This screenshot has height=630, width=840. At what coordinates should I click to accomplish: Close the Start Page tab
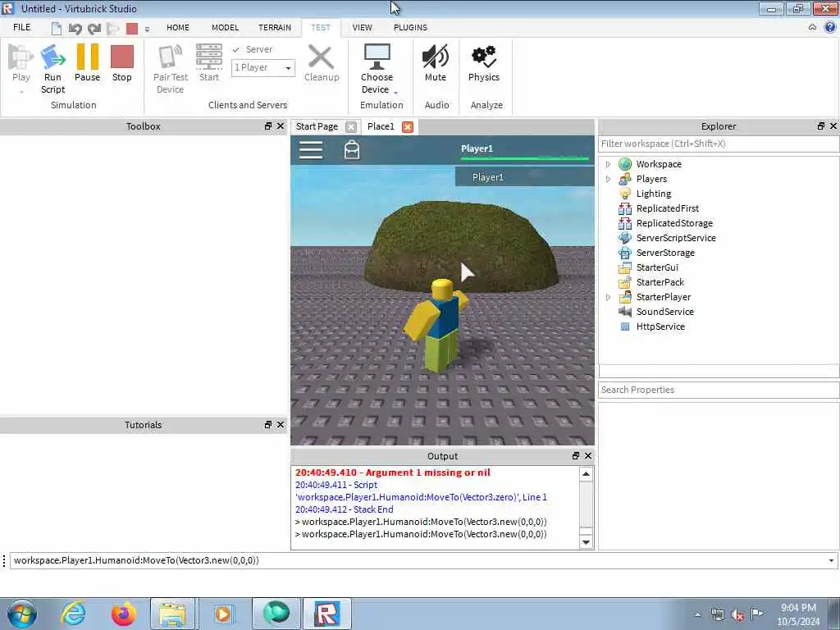click(351, 127)
